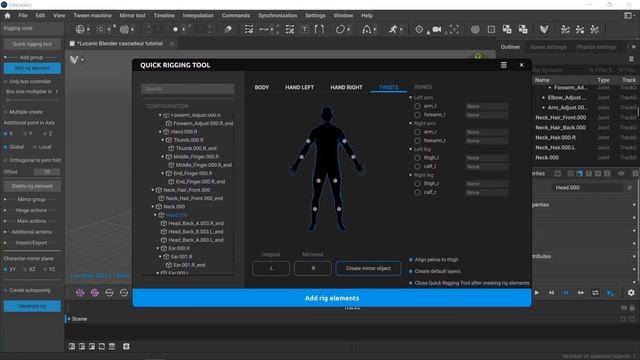Click the last sparkle physics icon

tap(595, 29)
